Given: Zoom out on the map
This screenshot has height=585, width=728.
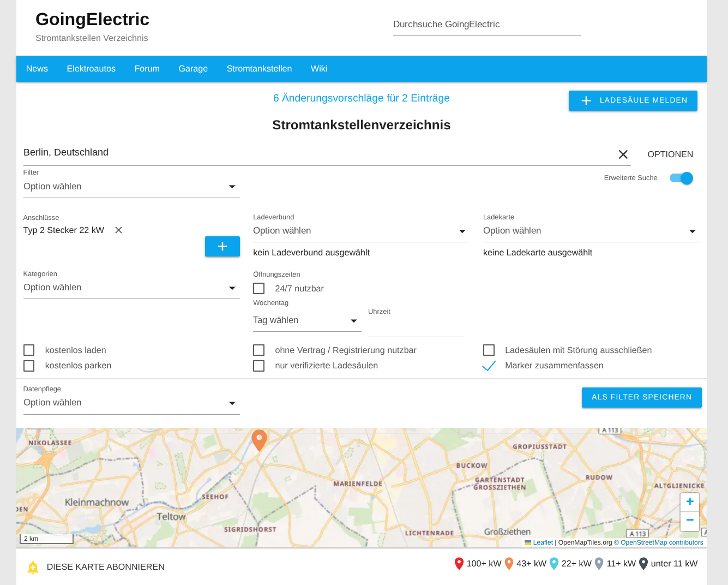Looking at the screenshot, I should tap(689, 521).
